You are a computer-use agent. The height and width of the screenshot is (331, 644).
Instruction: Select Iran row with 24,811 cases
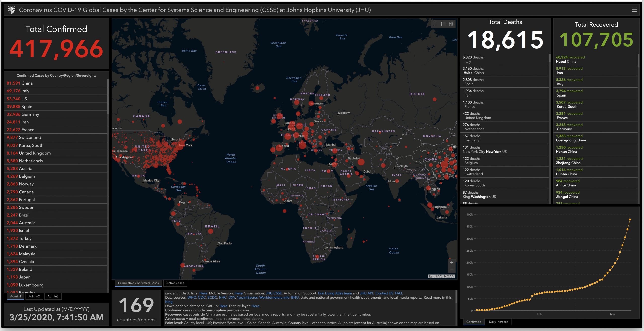click(56, 122)
